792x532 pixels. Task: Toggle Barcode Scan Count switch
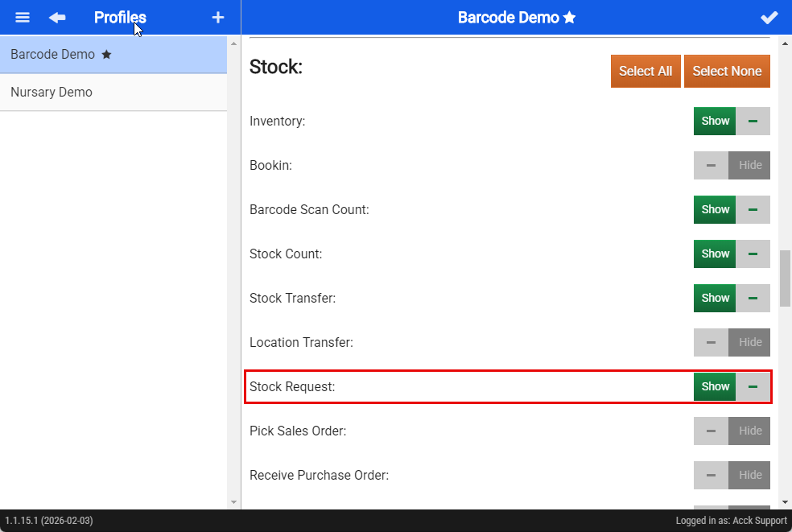pos(732,209)
